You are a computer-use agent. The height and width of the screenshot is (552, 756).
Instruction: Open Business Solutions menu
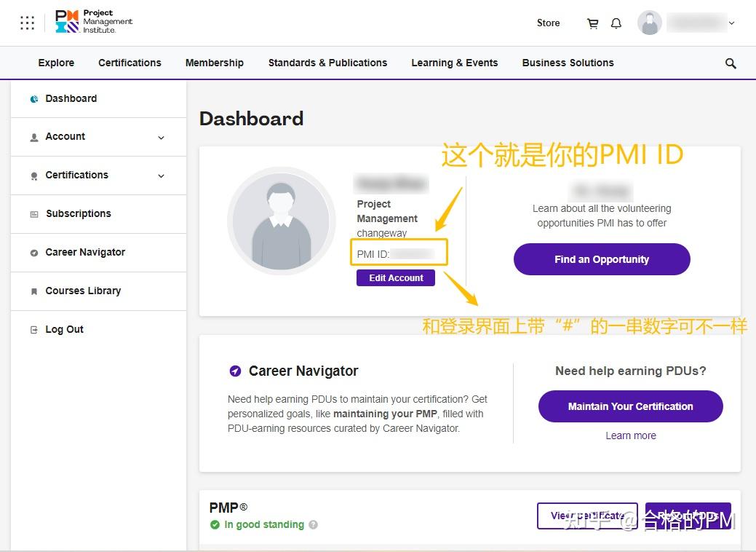(x=568, y=63)
